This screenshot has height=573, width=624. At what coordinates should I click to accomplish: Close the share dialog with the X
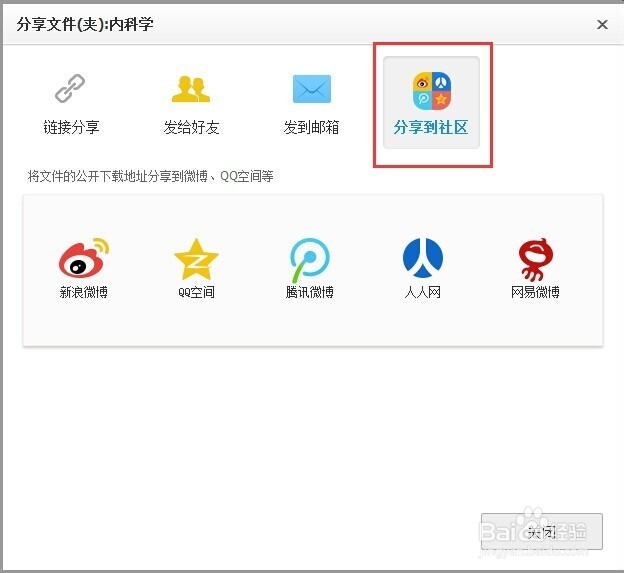tap(602, 25)
